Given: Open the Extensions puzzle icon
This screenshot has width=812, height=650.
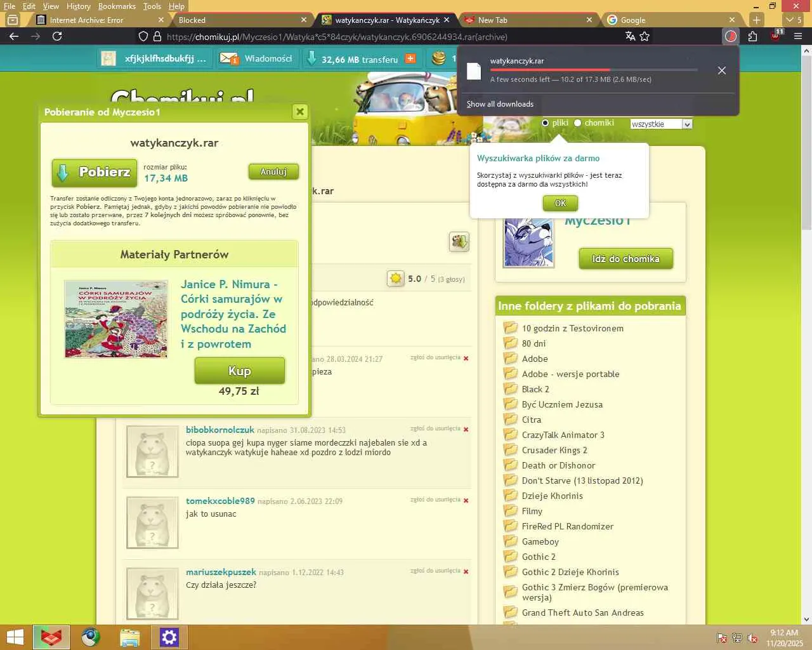Looking at the screenshot, I should (752, 36).
